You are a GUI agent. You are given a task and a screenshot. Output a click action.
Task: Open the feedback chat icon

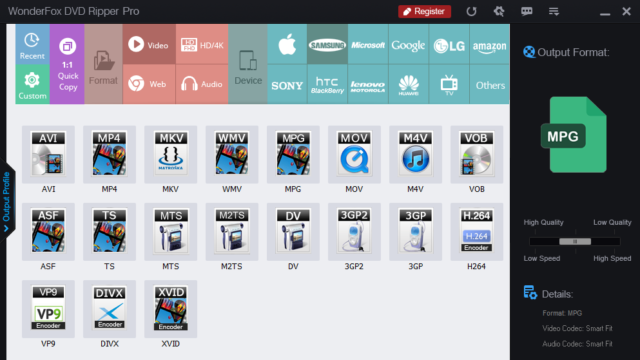pyautogui.click(x=527, y=11)
